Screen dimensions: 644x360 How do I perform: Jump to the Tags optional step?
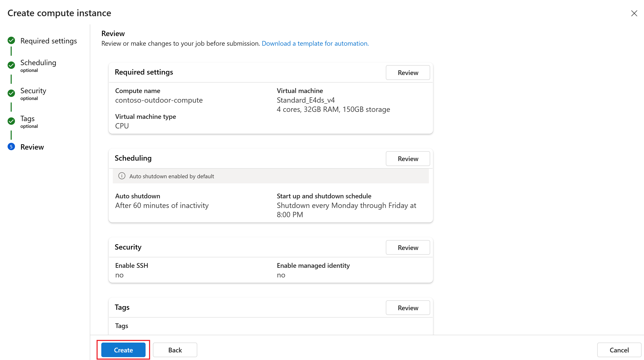[x=27, y=119]
